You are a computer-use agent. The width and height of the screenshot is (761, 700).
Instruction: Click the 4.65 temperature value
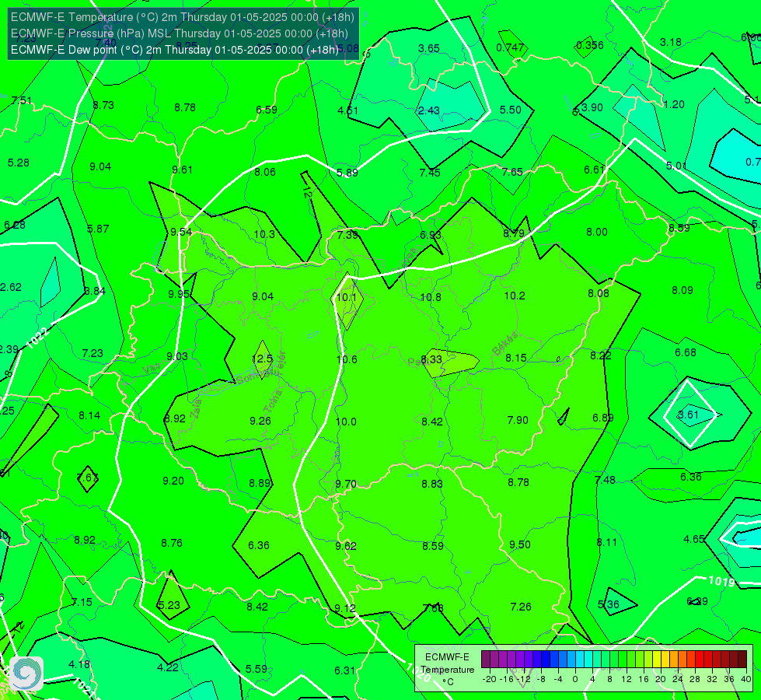[694, 539]
